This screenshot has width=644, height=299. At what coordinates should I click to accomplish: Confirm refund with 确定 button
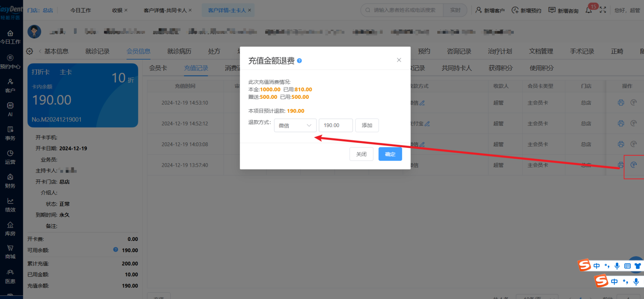pos(390,154)
